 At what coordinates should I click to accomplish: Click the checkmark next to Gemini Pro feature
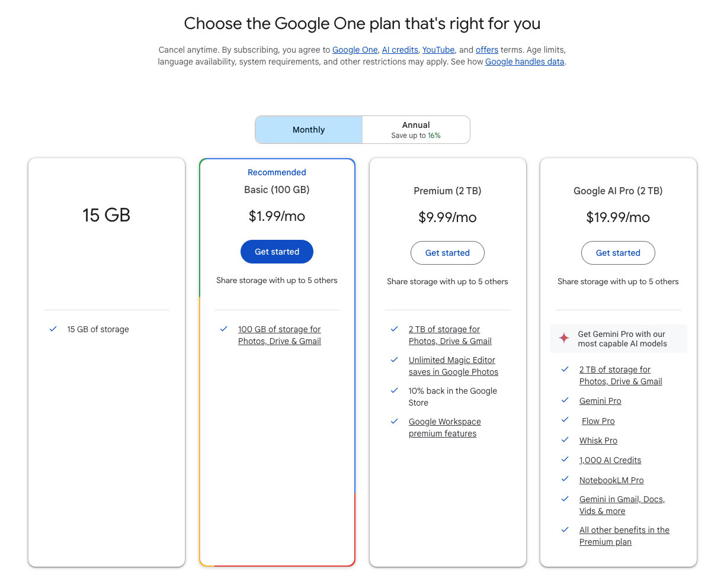point(564,400)
